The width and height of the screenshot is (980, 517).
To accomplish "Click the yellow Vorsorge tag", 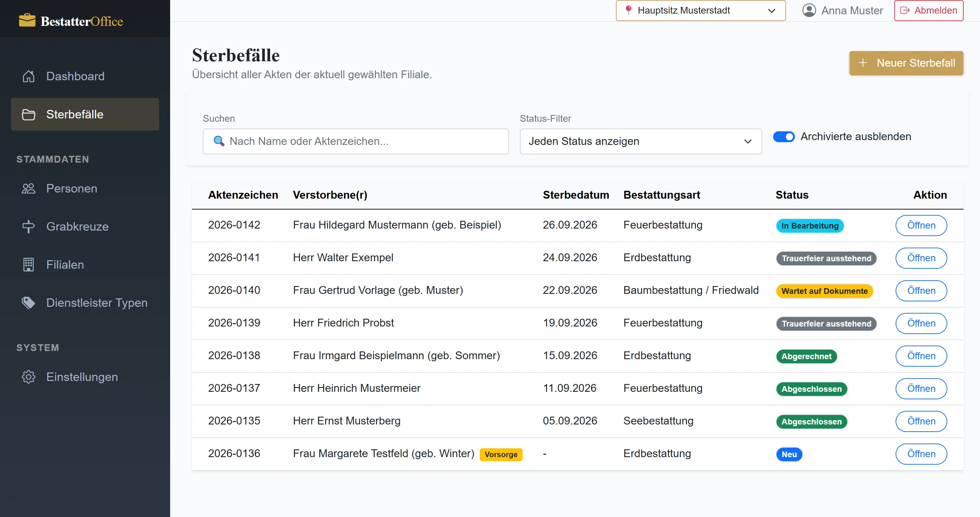I will tap(501, 455).
